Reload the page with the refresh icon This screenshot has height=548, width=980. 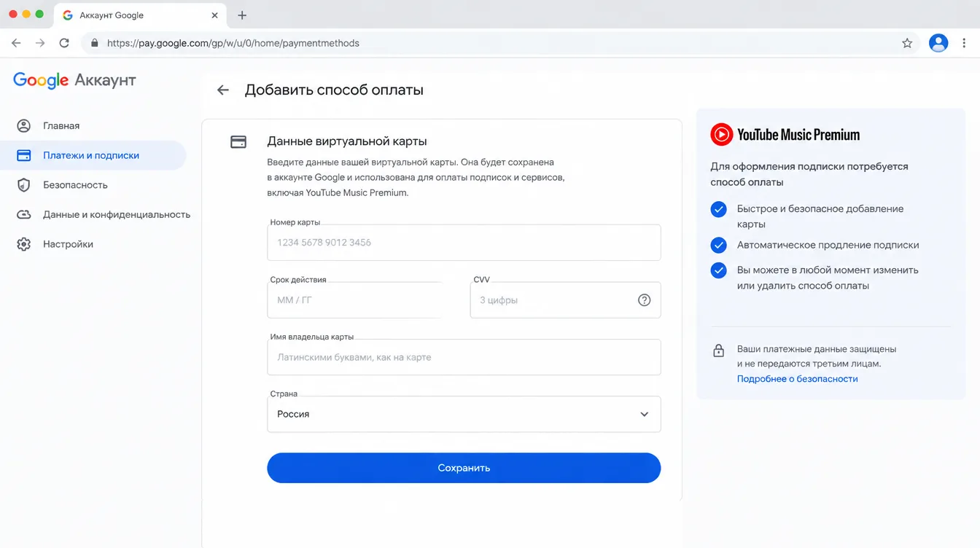coord(64,43)
